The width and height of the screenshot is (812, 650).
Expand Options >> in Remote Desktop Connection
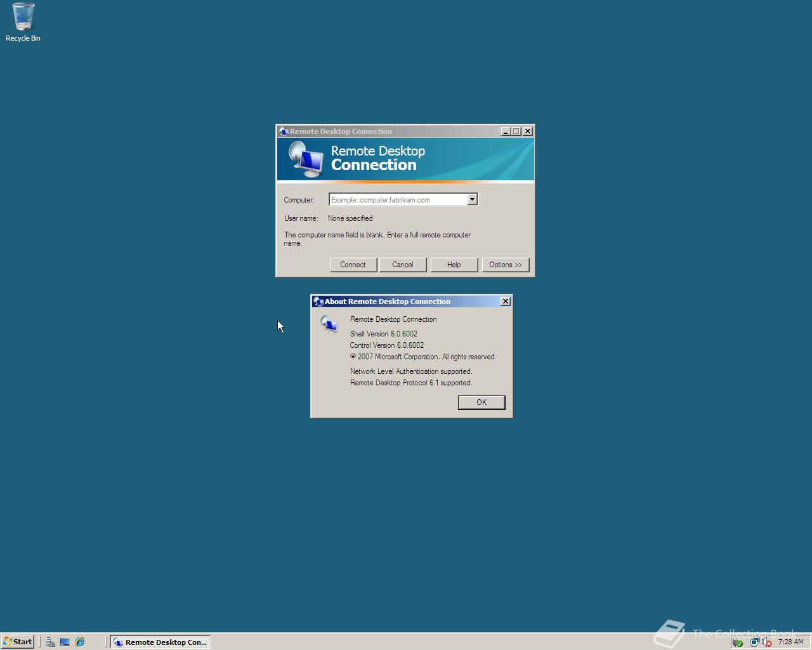tap(506, 265)
